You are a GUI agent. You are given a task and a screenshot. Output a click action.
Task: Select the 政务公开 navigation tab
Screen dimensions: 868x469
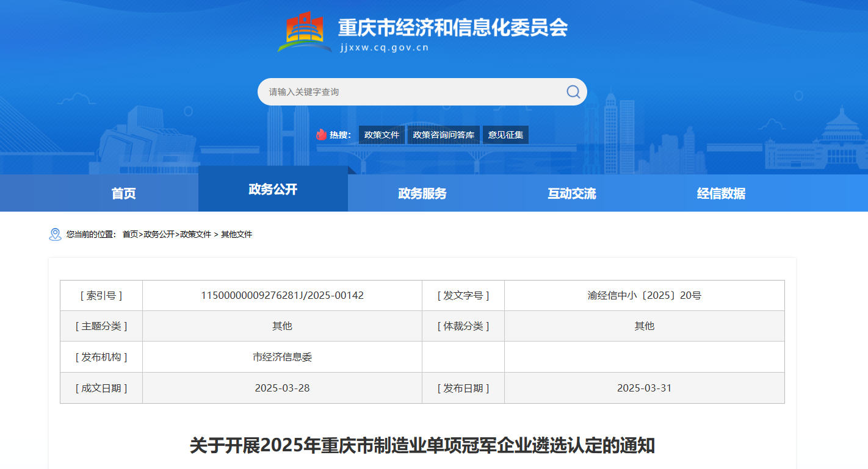273,190
